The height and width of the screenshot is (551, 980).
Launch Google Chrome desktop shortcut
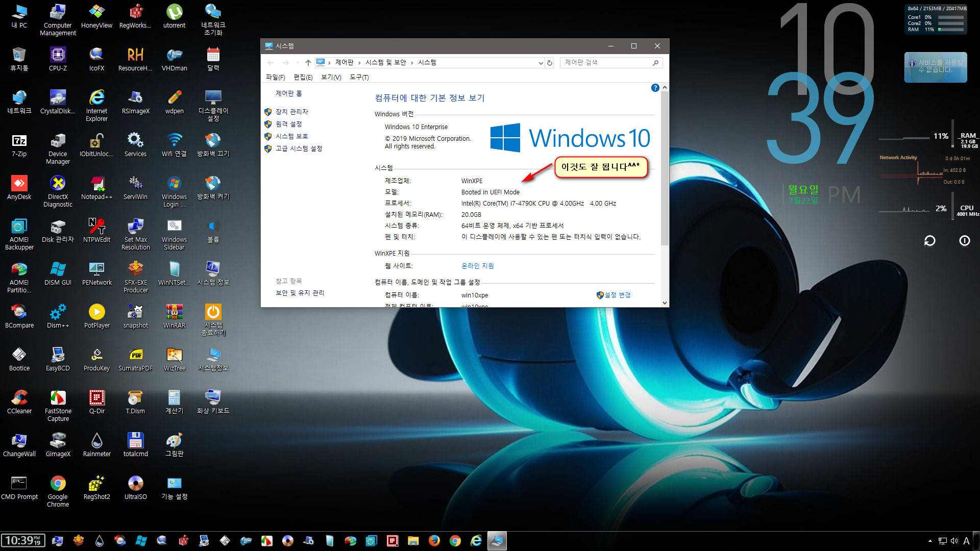coord(58,491)
